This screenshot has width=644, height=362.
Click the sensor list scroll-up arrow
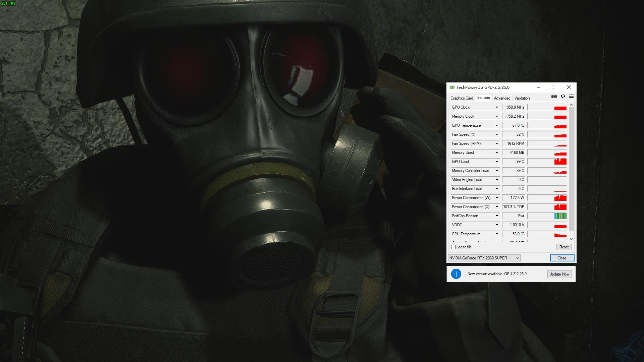(571, 105)
